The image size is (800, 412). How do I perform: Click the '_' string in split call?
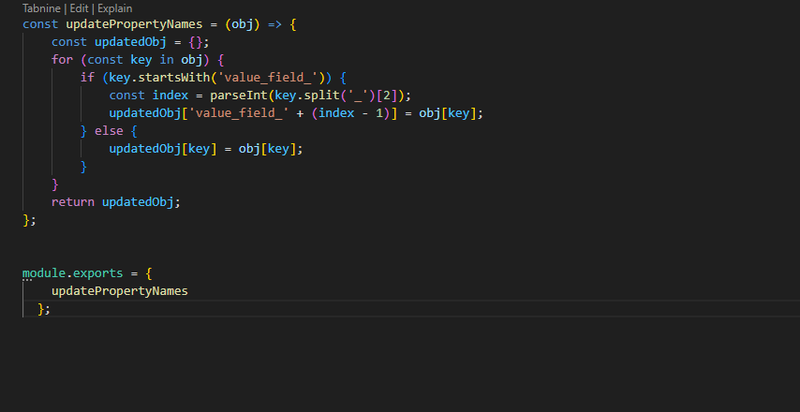358,95
